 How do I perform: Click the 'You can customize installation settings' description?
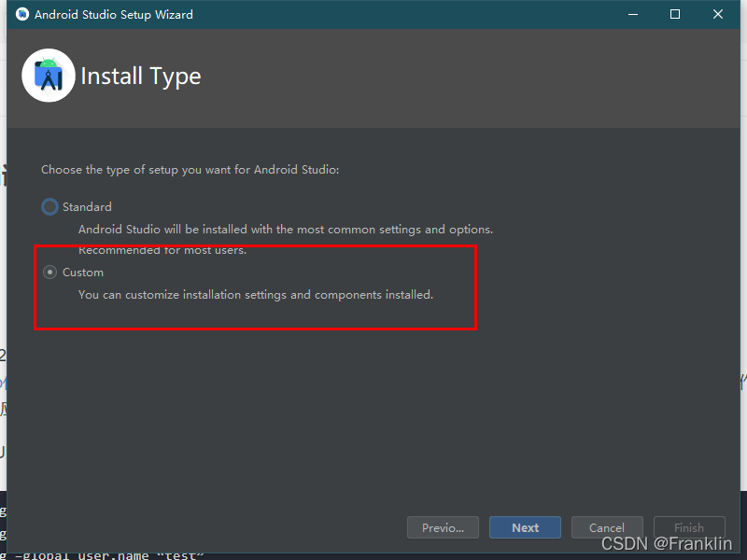click(x=256, y=295)
